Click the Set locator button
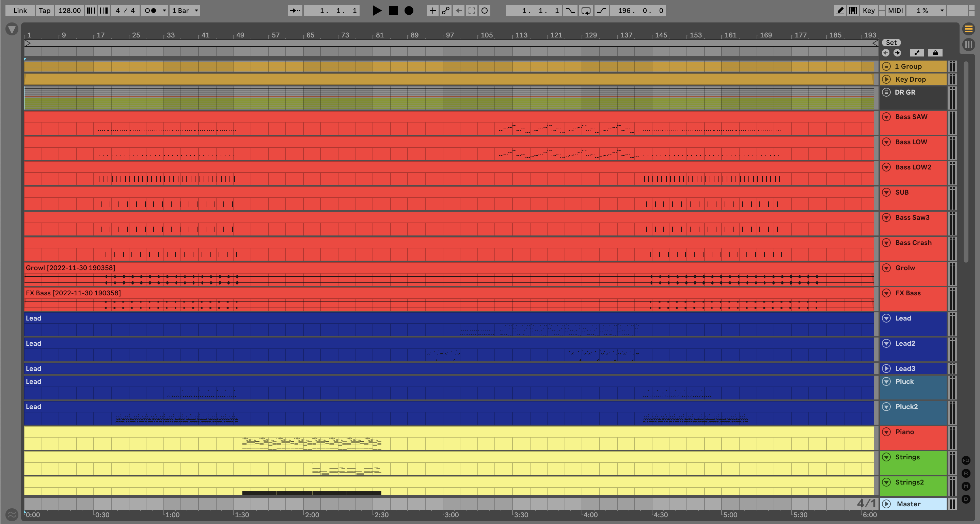 click(x=891, y=43)
